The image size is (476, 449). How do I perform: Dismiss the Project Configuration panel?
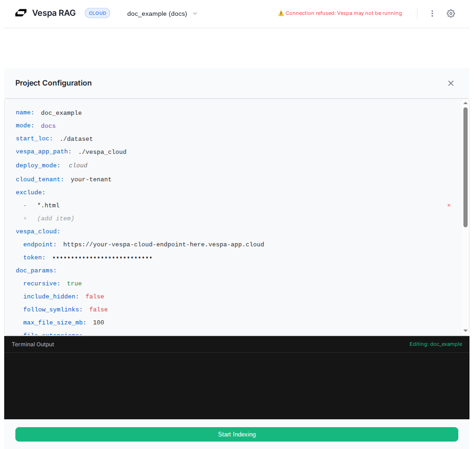click(x=450, y=83)
